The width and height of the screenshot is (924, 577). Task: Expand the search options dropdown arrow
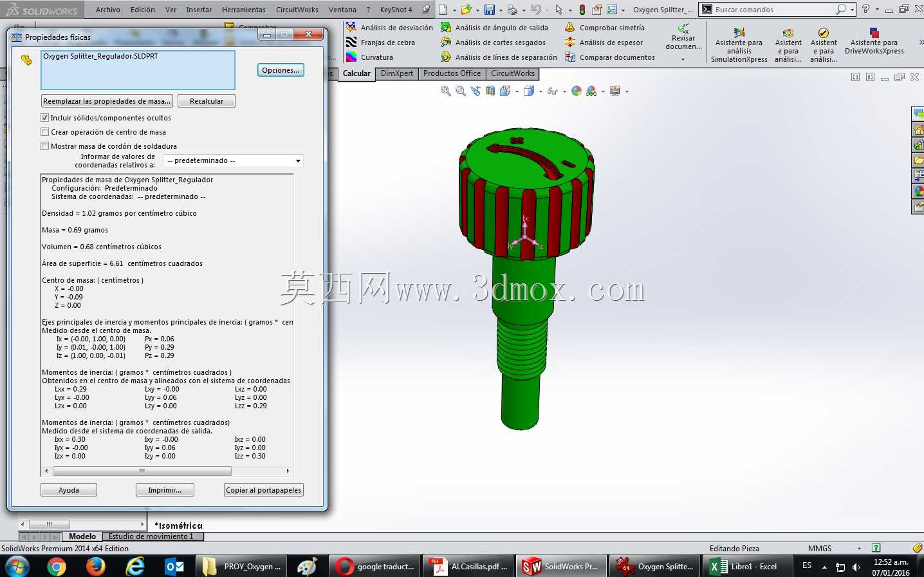(852, 10)
